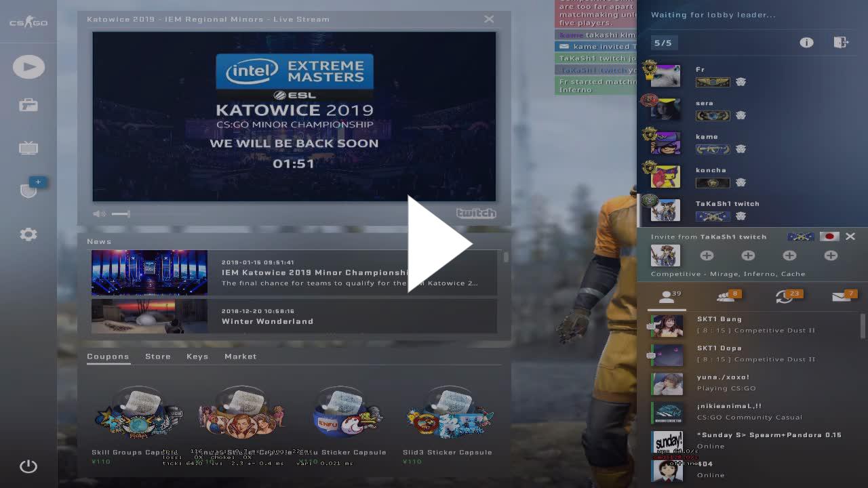Close the Katowice 2019 live stream panel
This screenshot has width=868, height=488.
[x=489, y=19]
